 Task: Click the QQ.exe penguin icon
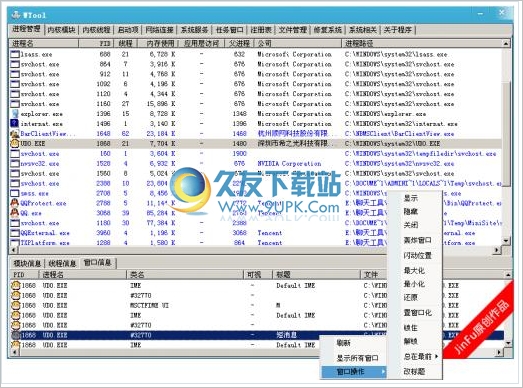15,213
